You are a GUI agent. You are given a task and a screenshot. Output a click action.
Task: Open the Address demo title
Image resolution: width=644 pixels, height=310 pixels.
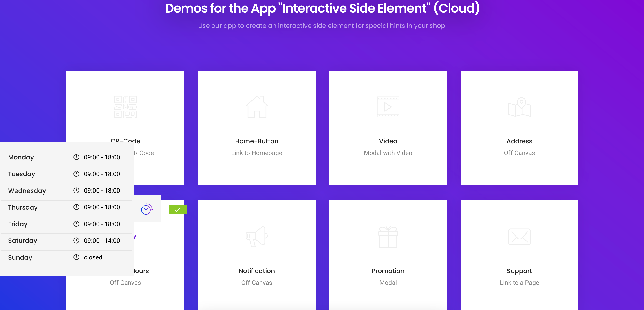click(x=519, y=141)
